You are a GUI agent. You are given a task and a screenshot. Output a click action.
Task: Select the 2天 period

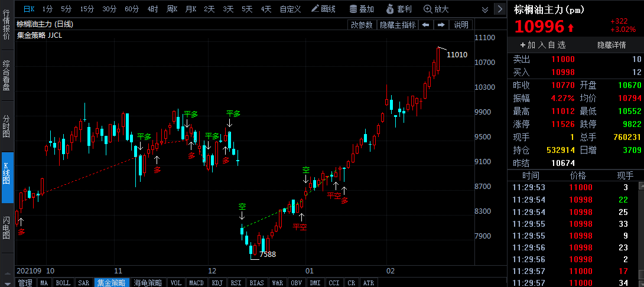[x=210, y=9]
